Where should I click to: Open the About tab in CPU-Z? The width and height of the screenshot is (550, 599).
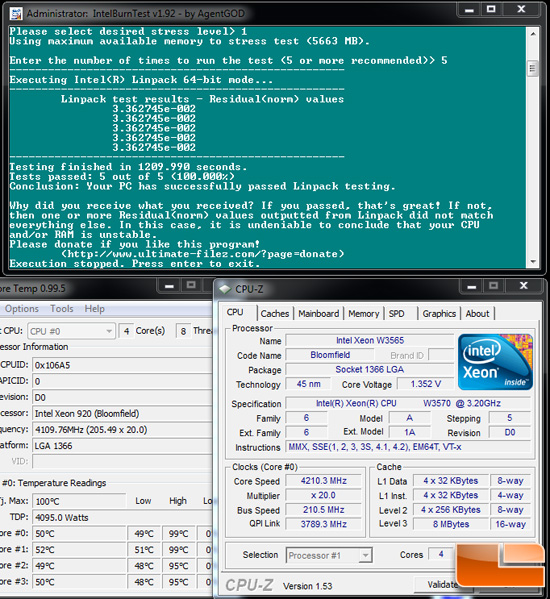[477, 314]
